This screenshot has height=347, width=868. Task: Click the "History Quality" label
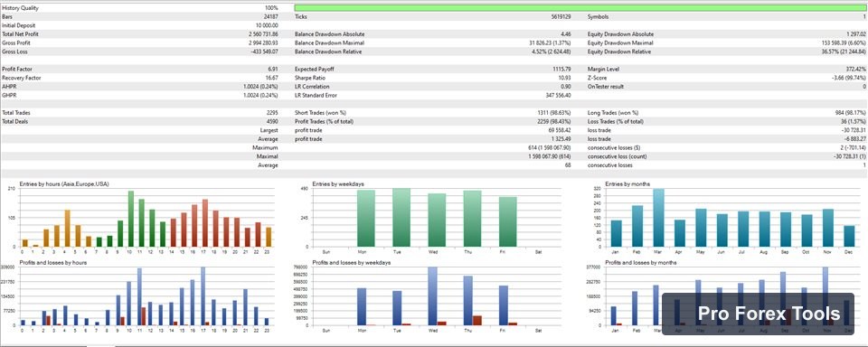[21, 8]
